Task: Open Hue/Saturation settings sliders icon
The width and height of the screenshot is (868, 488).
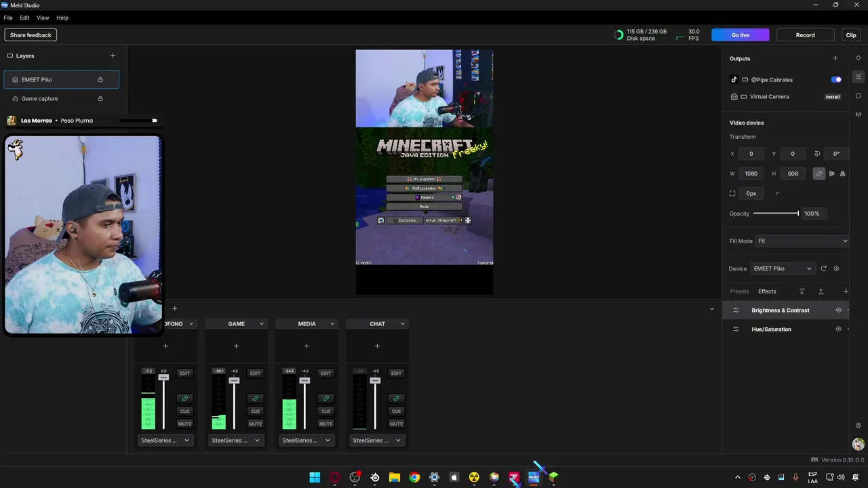Action: pyautogui.click(x=736, y=329)
